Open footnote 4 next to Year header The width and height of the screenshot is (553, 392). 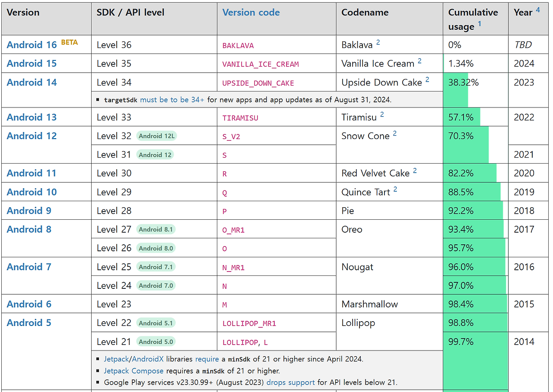pos(538,9)
